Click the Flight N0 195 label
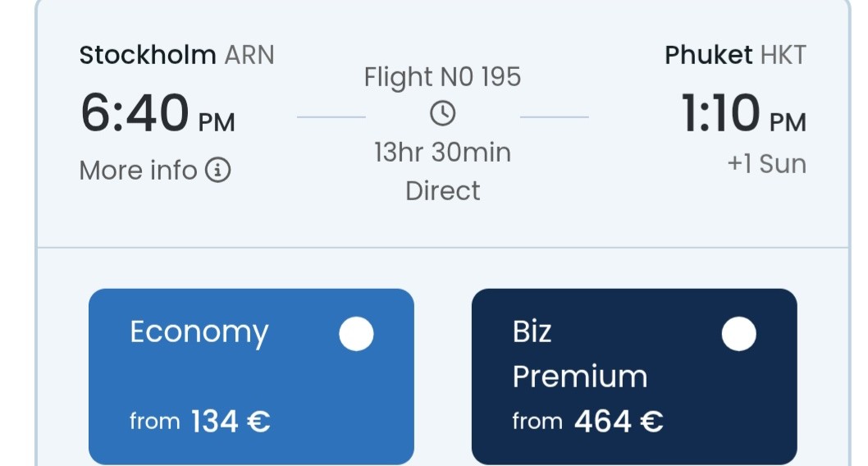 (442, 77)
